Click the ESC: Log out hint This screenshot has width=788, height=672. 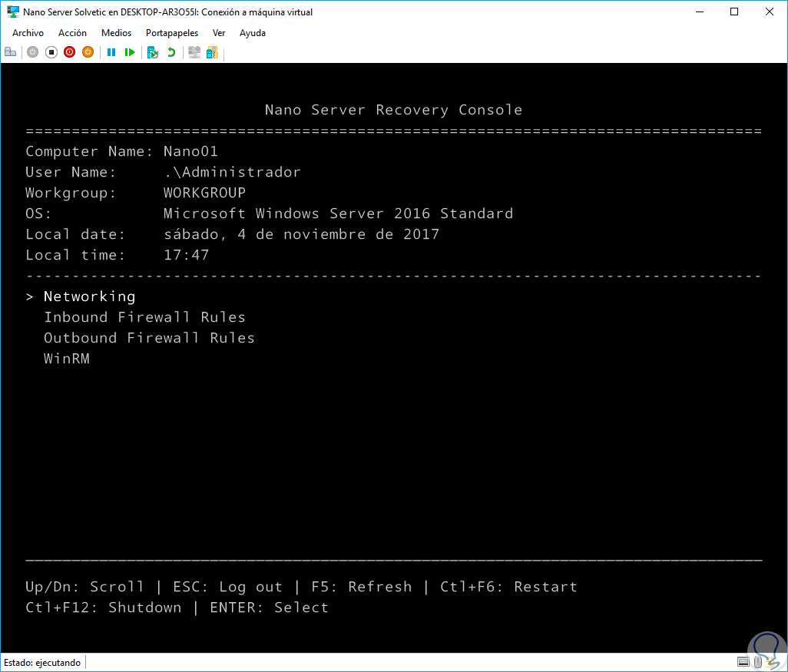(x=227, y=587)
